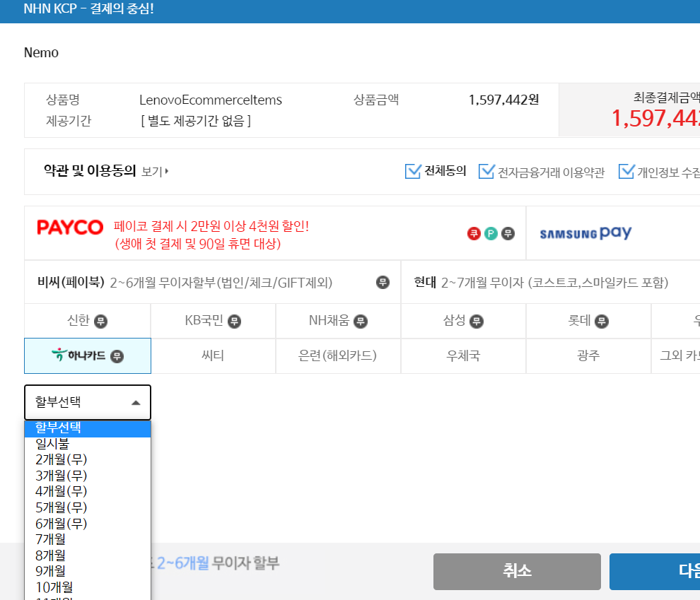Viewport: 700px width, 600px height.
Task: Click the red final payment amount
Action: (x=655, y=119)
